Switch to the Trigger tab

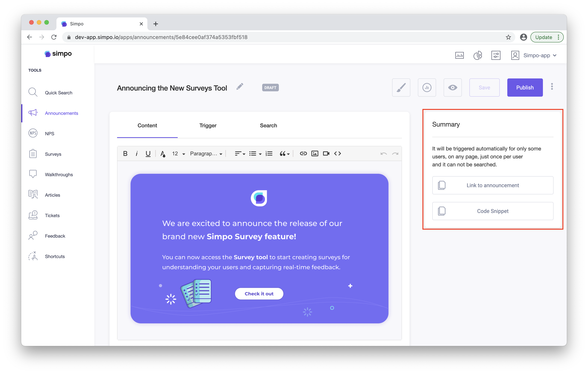click(x=208, y=126)
